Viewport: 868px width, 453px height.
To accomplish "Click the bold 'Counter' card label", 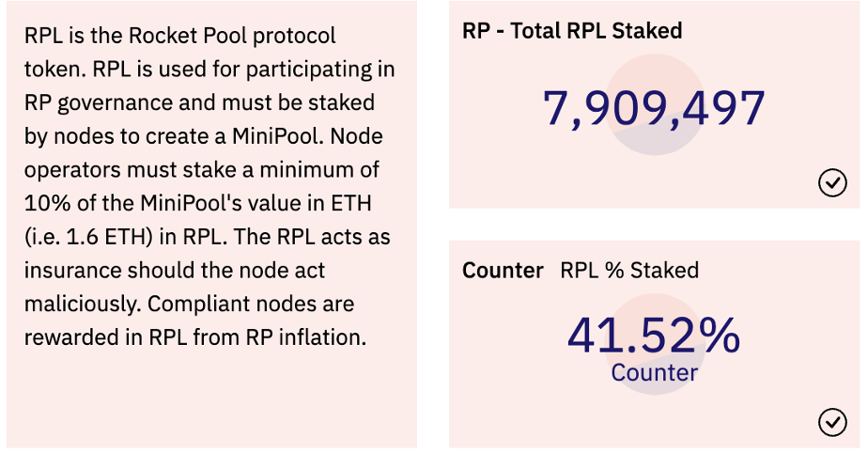I will (x=503, y=271).
